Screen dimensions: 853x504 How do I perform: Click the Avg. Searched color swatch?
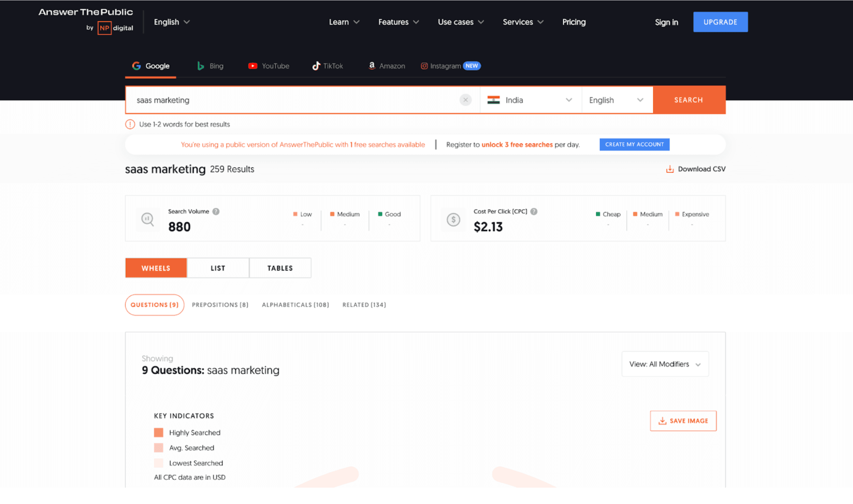point(159,448)
